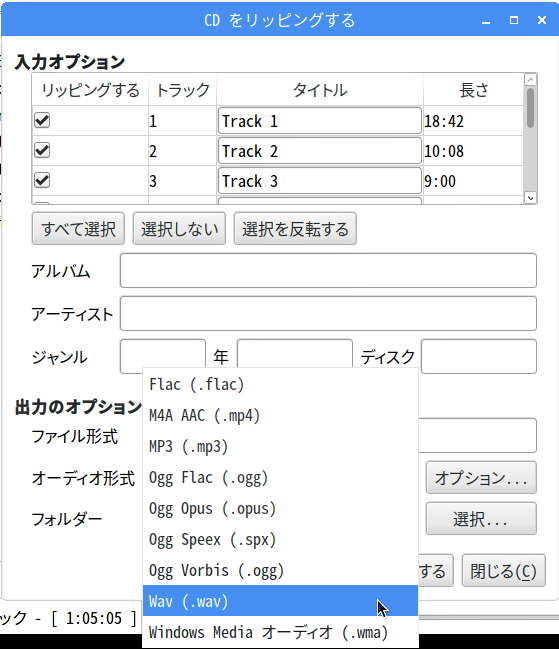The height and width of the screenshot is (649, 559).
Task: Choose Ogg Opus (.opus) entry
Action: (280, 509)
